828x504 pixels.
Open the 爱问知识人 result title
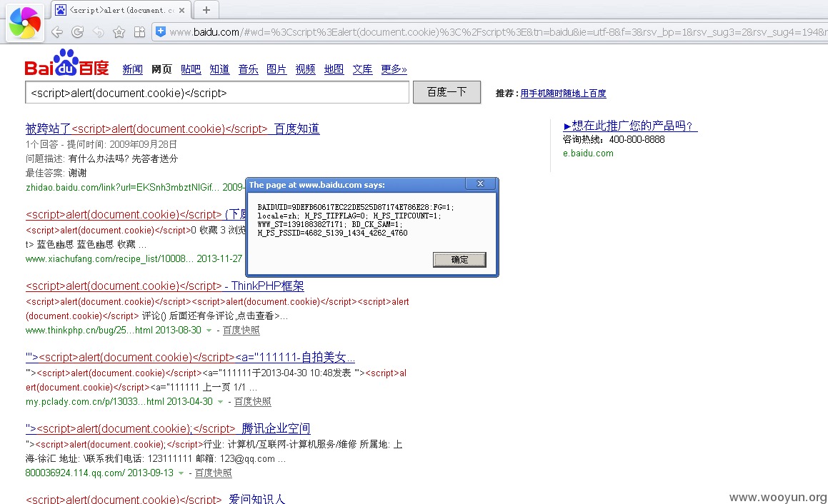tap(155, 499)
